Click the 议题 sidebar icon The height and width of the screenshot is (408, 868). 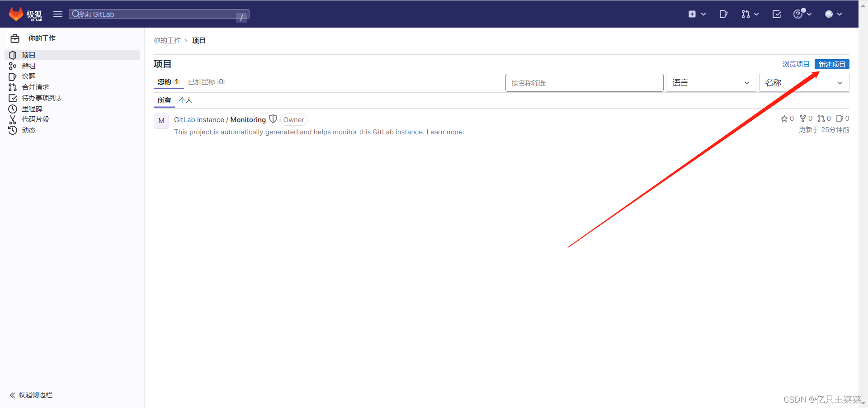13,76
